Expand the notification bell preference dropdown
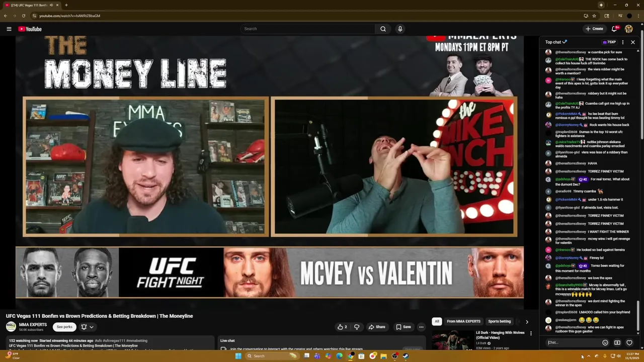Image resolution: width=644 pixels, height=362 pixels. pyautogui.click(x=88, y=327)
